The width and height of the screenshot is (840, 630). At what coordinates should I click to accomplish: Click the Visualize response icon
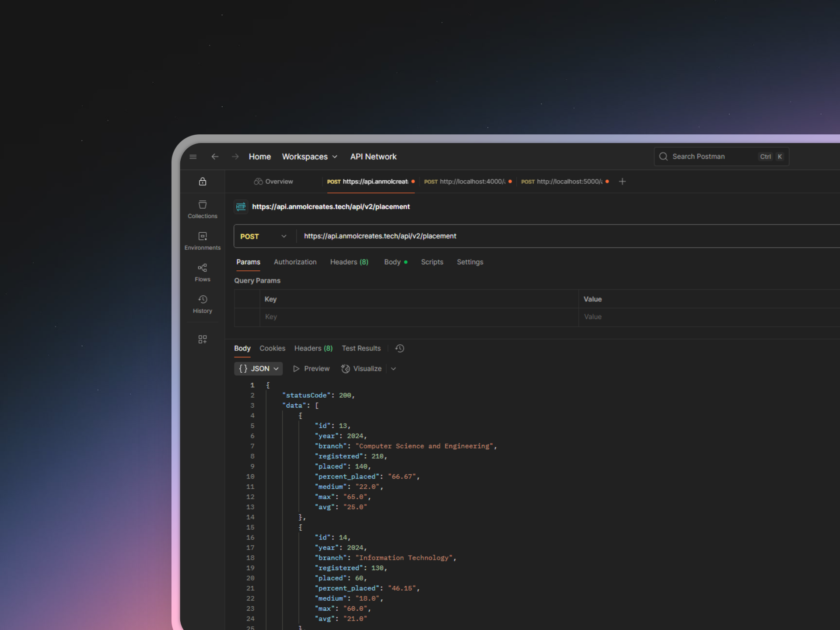point(345,368)
